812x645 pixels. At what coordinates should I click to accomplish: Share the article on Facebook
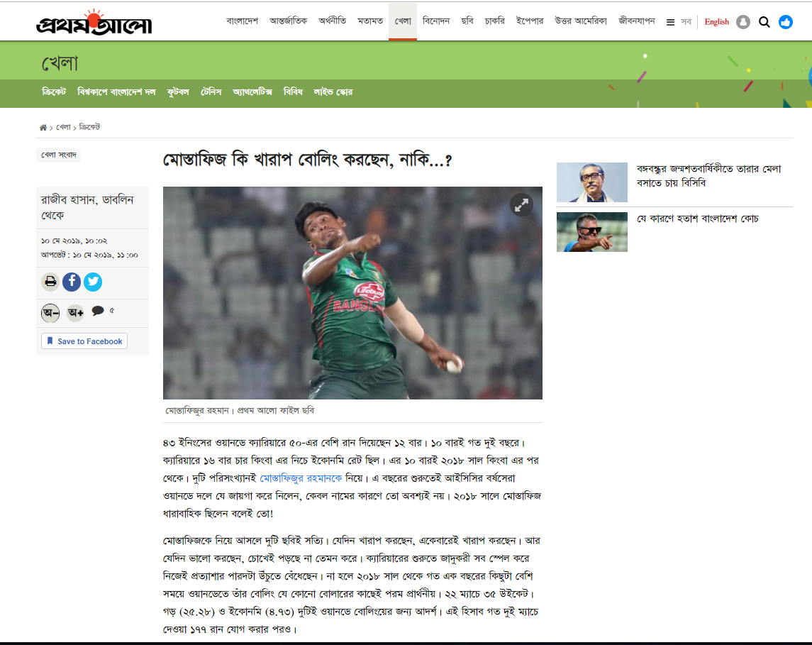coord(72,282)
